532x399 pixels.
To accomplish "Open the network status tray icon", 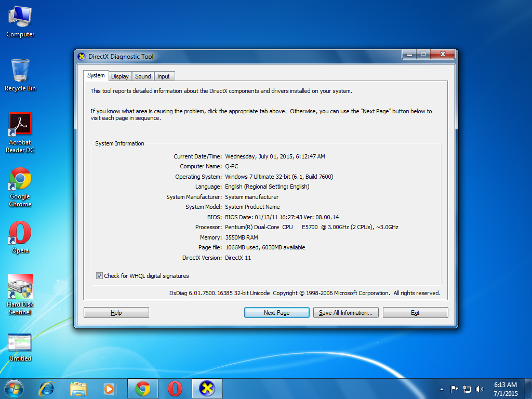I will point(467,389).
